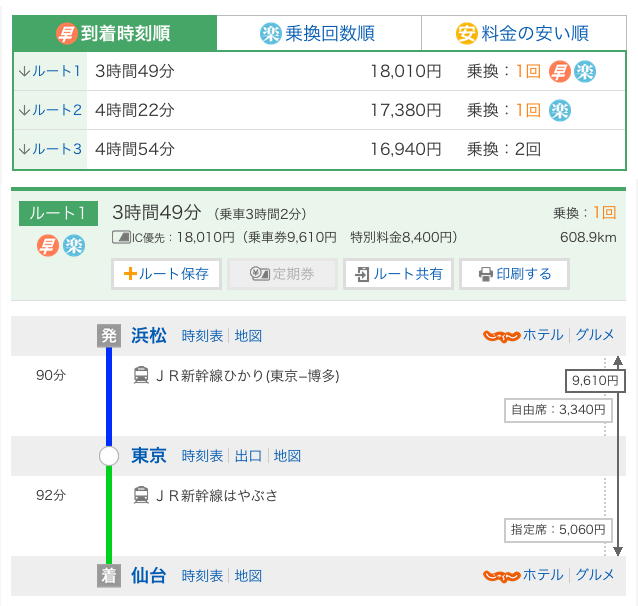Viewport: 638px width, 606px height.
Task: Open グルメ link beside 仙台
Action: [x=595, y=575]
